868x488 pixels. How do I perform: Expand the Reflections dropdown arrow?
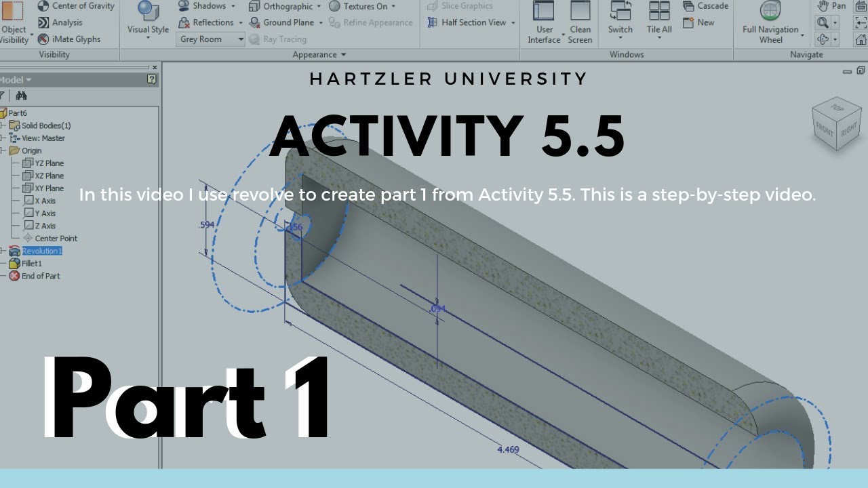(240, 23)
